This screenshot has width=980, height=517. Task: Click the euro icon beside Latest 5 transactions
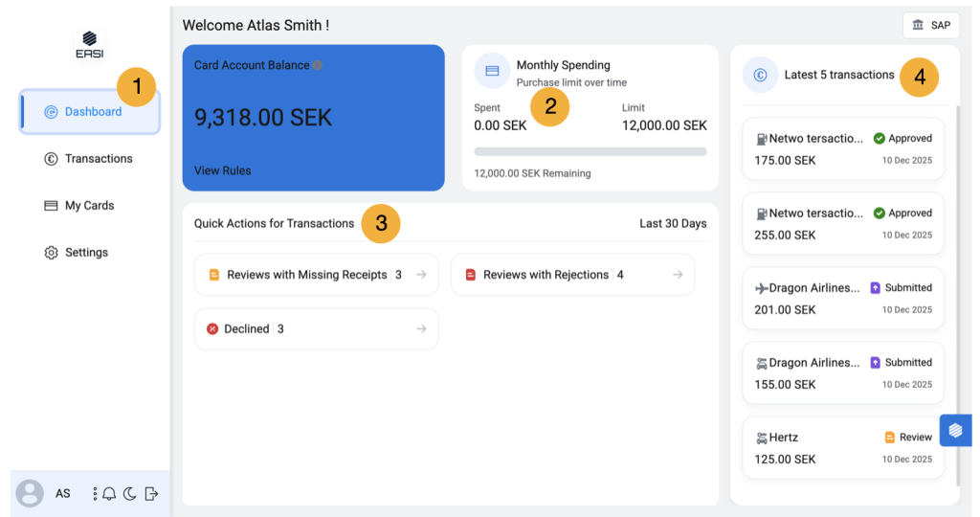coord(760,75)
